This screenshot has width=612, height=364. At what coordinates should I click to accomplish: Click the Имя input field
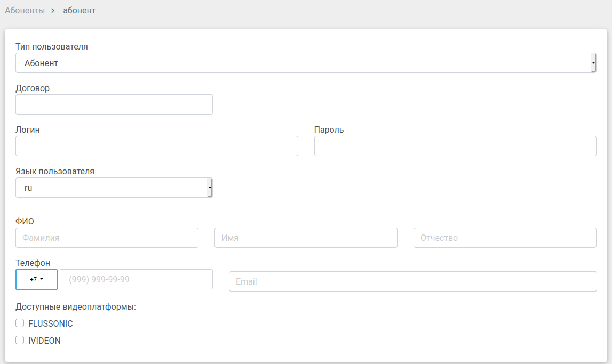(306, 238)
